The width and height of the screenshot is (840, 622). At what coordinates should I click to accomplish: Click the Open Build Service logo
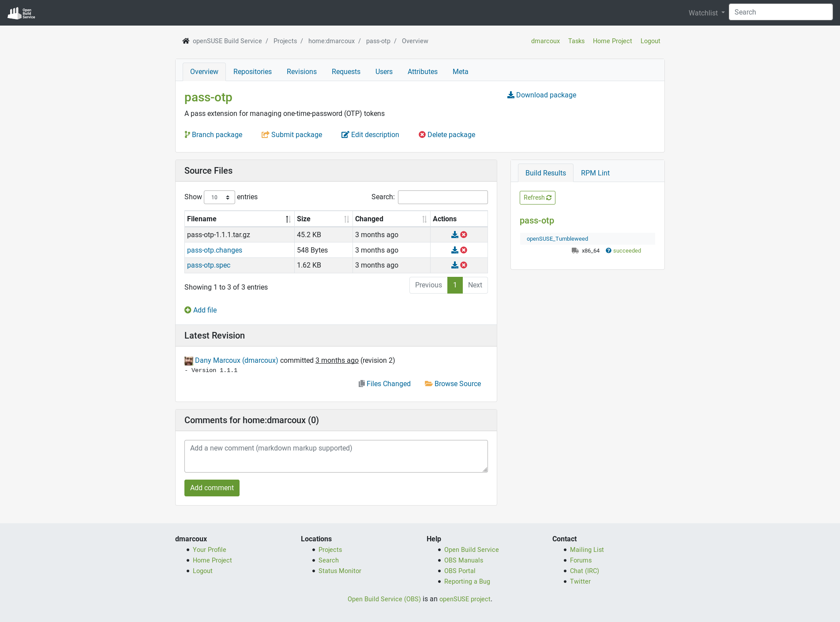pos(21,13)
